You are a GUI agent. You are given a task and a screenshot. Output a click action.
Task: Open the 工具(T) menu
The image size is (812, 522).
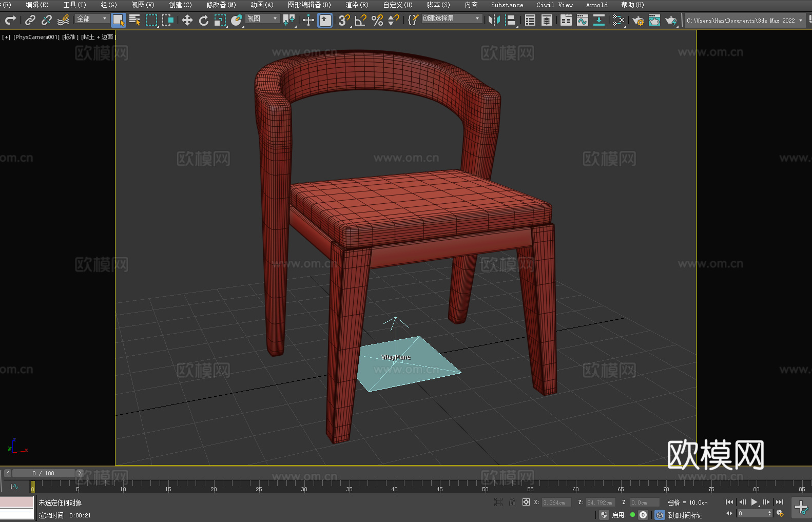tap(74, 5)
